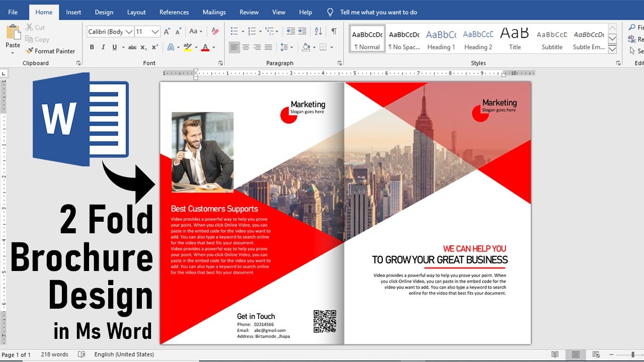Viewport: 644px width, 362px height.
Task: Open the Font dialog launcher
Action: point(220,63)
